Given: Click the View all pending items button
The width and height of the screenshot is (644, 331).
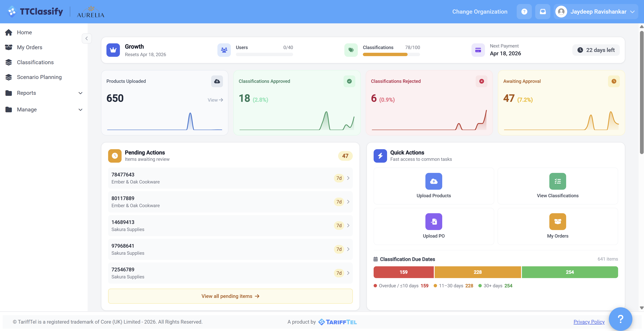Looking at the screenshot, I should click(230, 296).
